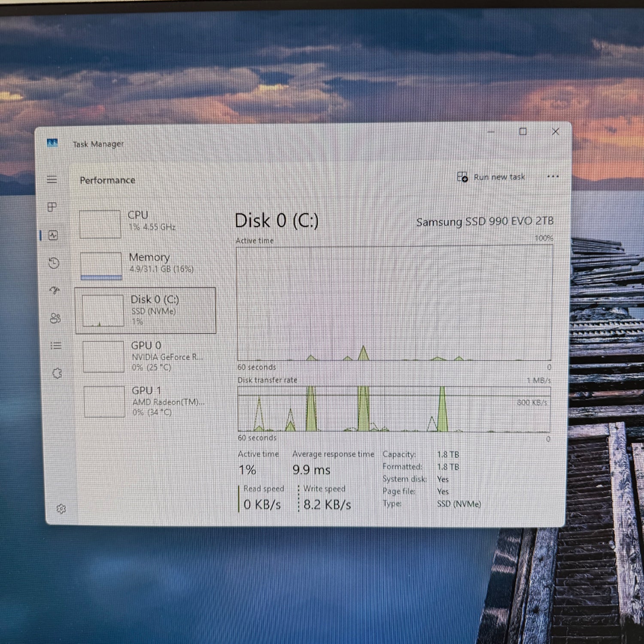Maximize the Task Manager window

point(523,131)
